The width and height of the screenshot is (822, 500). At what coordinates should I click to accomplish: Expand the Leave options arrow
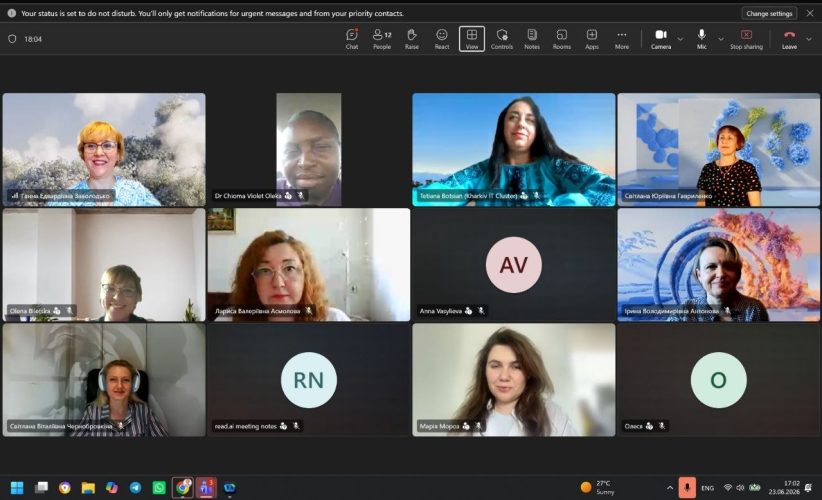click(808, 39)
